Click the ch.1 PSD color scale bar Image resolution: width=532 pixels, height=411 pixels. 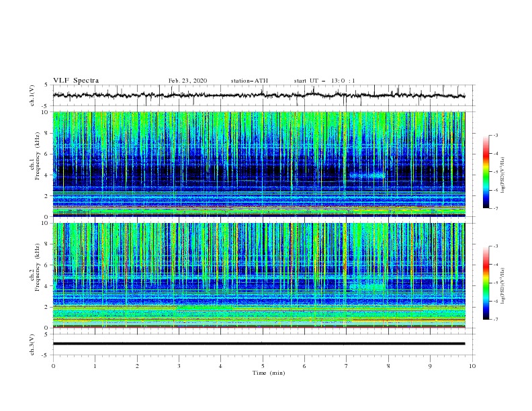click(x=486, y=172)
